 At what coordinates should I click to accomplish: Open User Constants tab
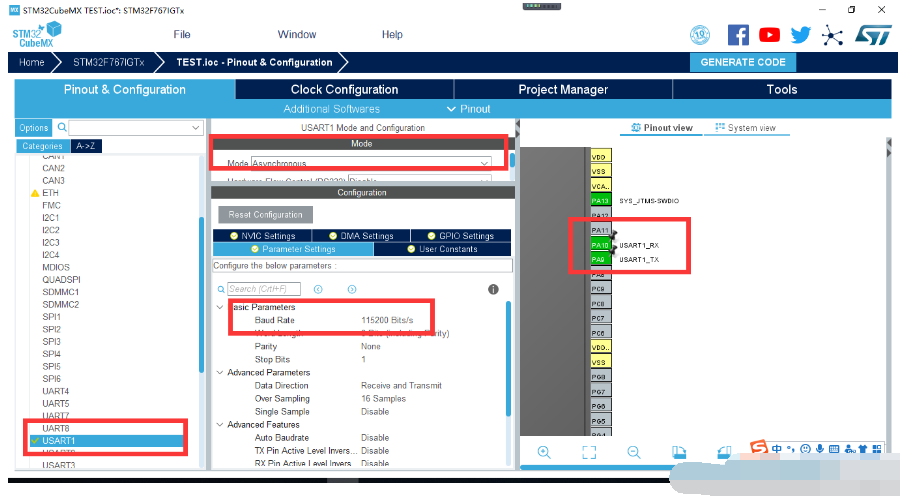tap(442, 249)
